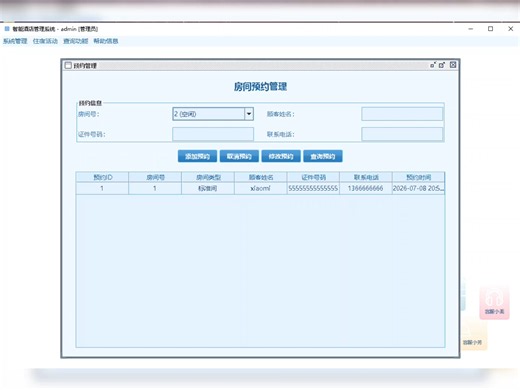Select the 证件号码 column header

[313, 177]
